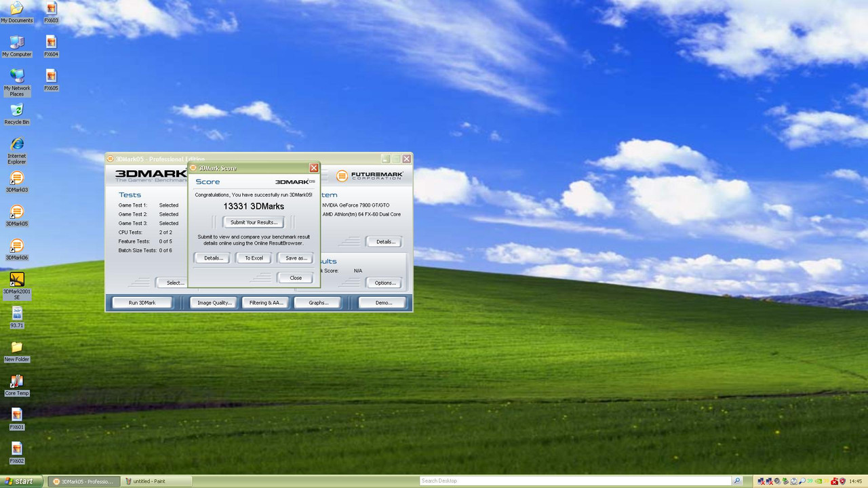The width and height of the screenshot is (868, 488).
Task: Click Submit Your Results button
Action: click(x=254, y=222)
